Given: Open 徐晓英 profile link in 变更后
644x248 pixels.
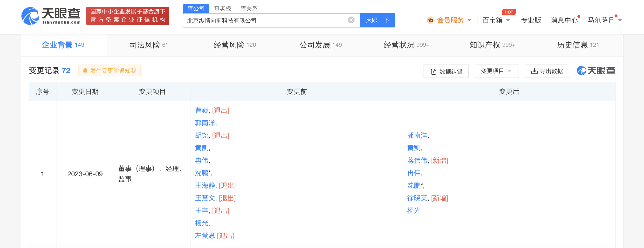Looking at the screenshot, I should (x=417, y=198).
